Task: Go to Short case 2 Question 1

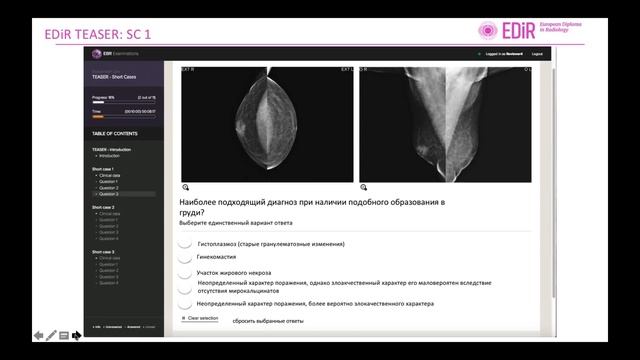Action: pos(109,220)
